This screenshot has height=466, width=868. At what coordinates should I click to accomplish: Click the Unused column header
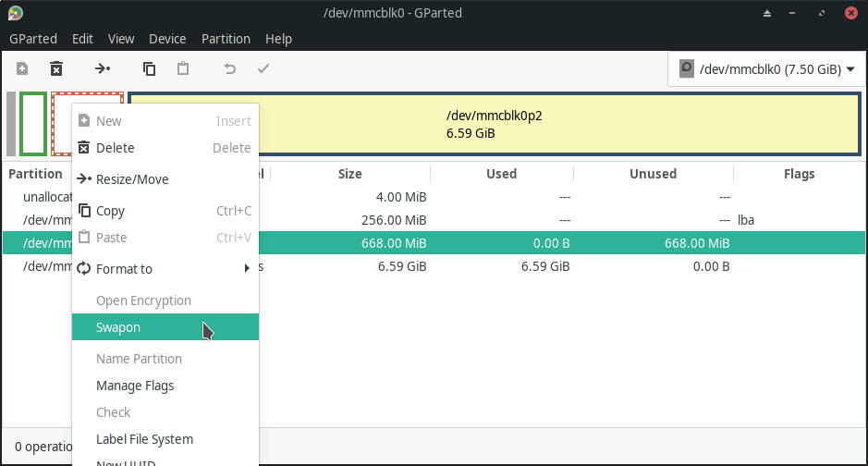[x=654, y=174]
